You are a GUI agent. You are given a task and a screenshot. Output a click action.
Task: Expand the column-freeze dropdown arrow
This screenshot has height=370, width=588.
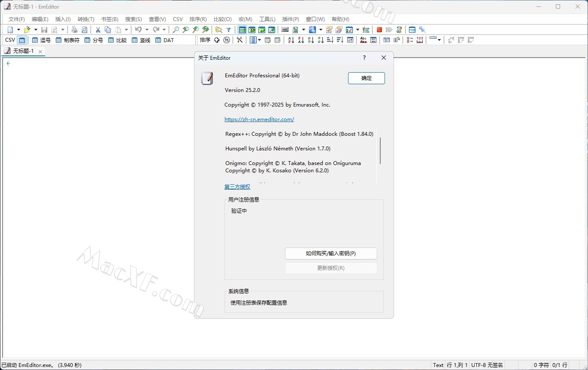click(x=259, y=40)
